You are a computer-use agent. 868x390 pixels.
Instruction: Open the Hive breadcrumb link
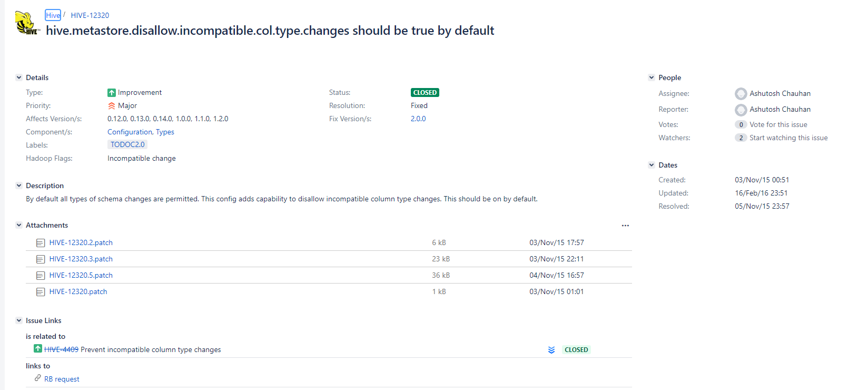pos(53,15)
